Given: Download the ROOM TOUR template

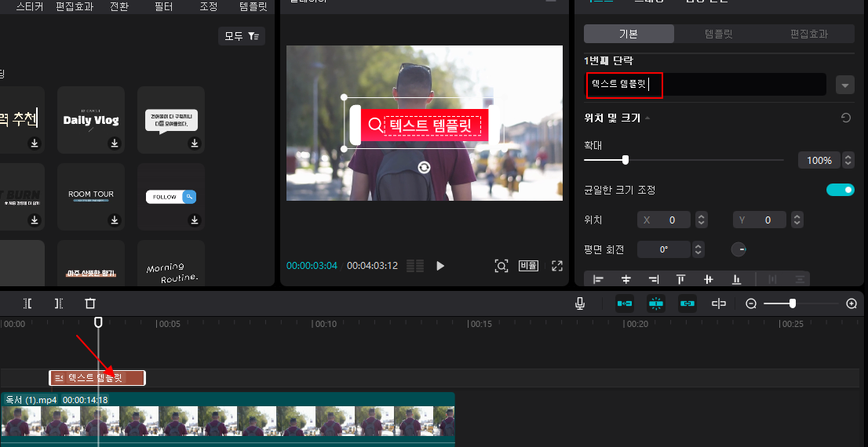Looking at the screenshot, I should tap(115, 220).
